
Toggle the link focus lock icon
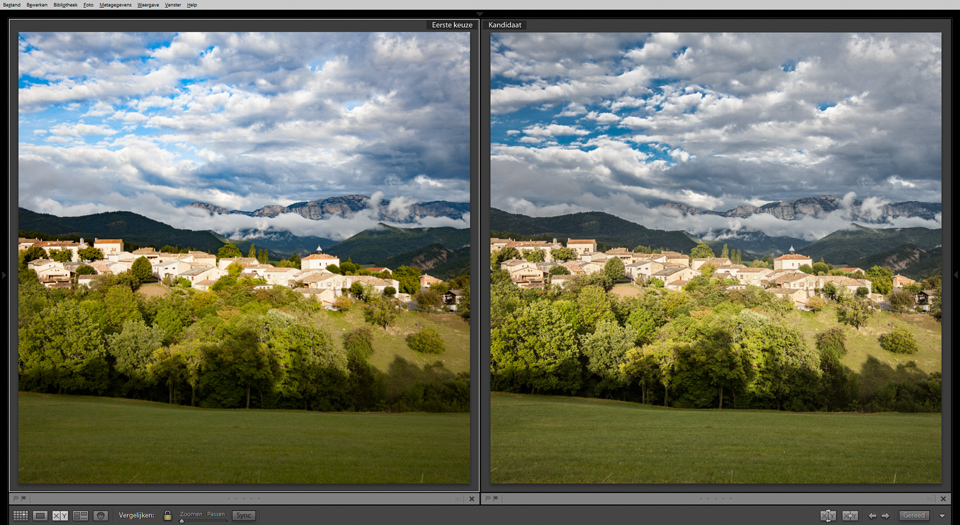point(168,515)
